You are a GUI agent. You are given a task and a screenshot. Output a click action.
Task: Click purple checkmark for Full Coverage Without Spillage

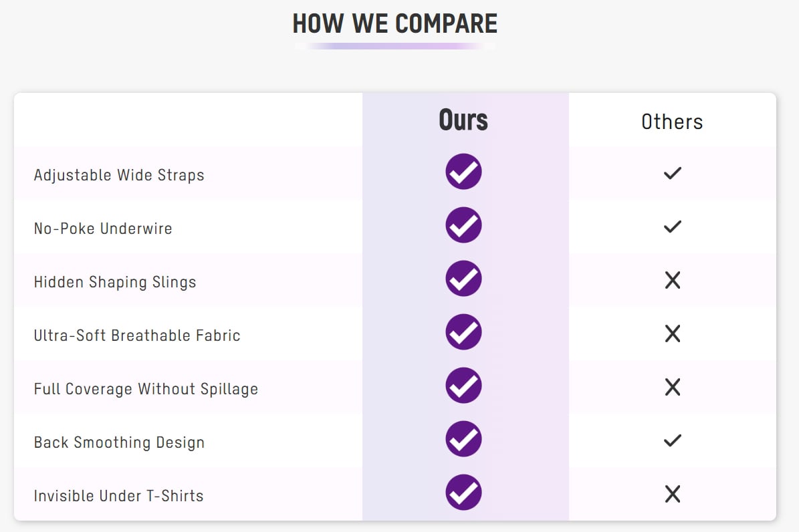[x=463, y=386]
